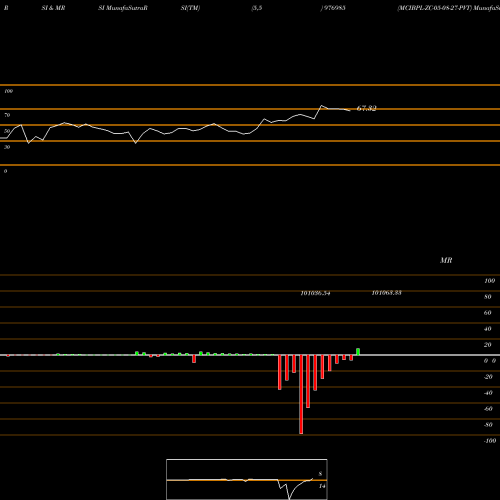Click the "SI MunafaSutraR" header text
Image resolution: width=500 pixels, height=500 pixels.
click(x=123, y=8)
